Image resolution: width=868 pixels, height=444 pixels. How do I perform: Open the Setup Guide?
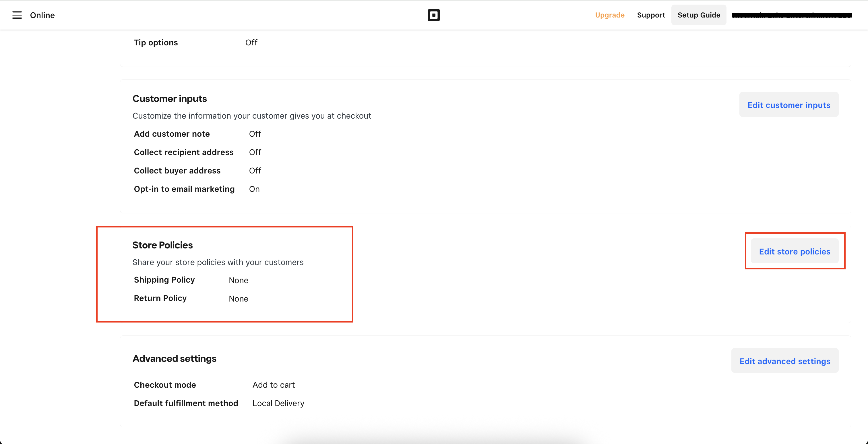point(699,15)
